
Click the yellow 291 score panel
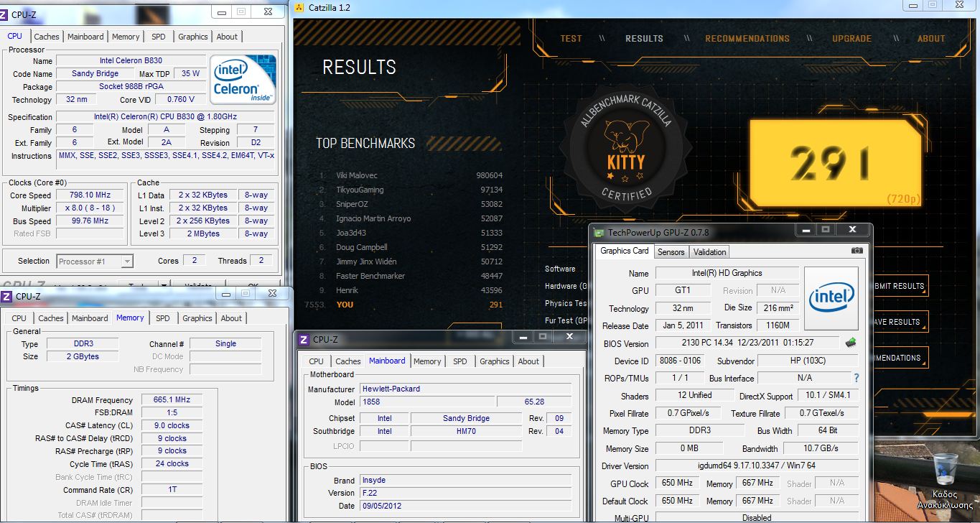tap(834, 162)
